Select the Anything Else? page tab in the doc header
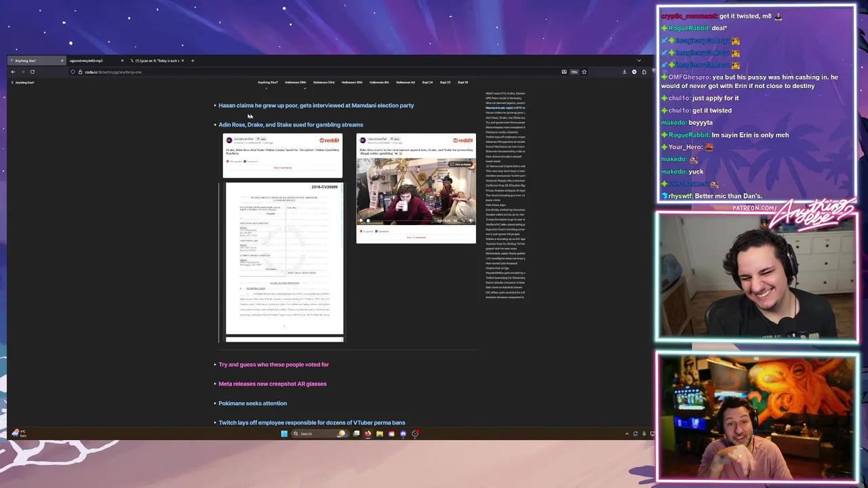Image resolution: width=868 pixels, height=488 pixels. point(268,82)
